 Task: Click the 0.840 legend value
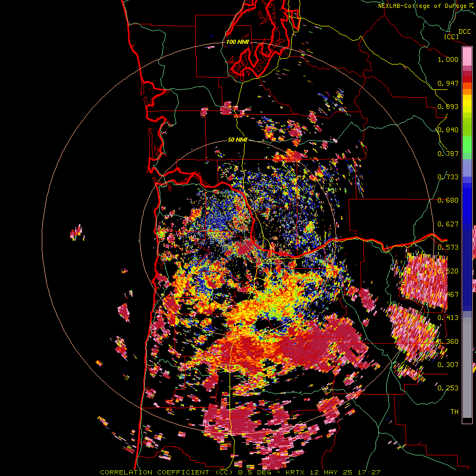point(448,130)
